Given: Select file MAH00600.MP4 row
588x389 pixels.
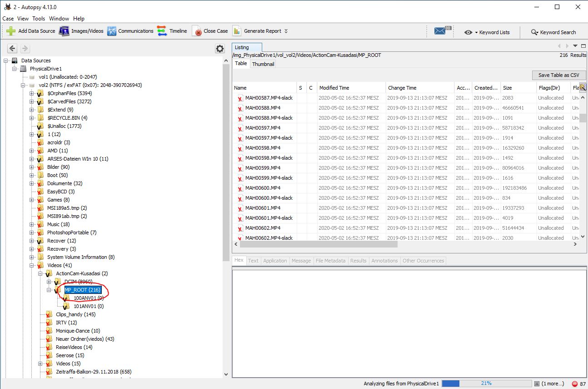Looking at the screenshot, I should coord(406,188).
